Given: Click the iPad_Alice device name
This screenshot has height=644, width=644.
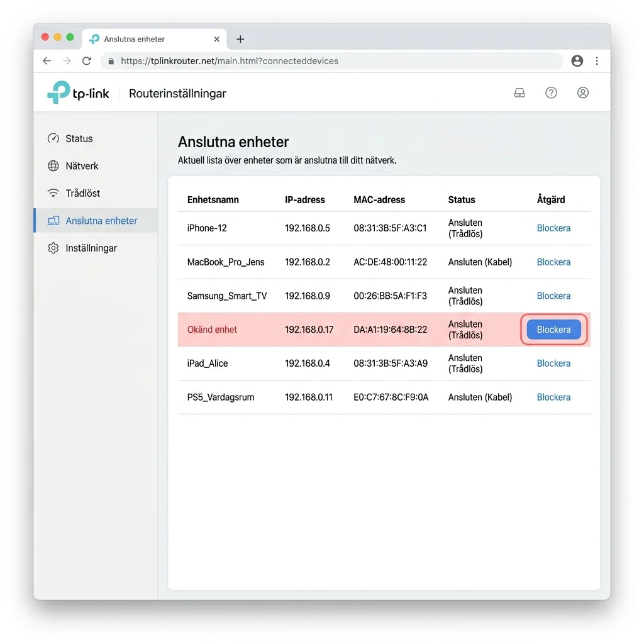Looking at the screenshot, I should pos(207,364).
